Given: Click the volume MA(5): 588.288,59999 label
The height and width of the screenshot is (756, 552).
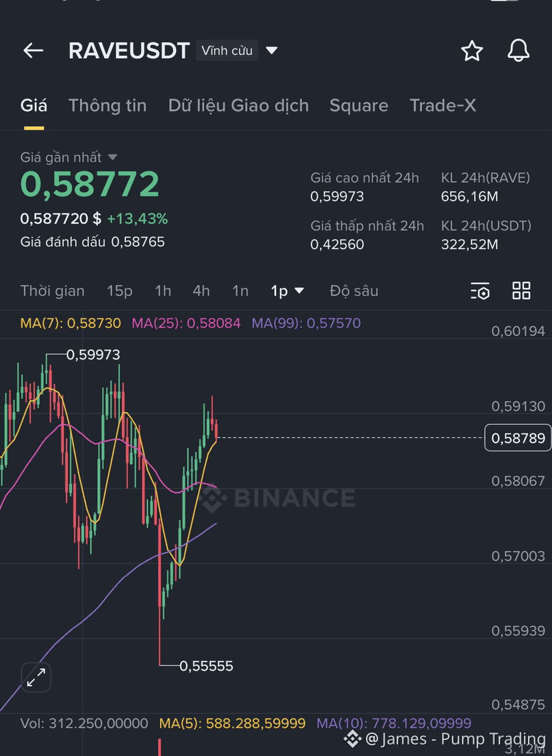Looking at the screenshot, I should (x=233, y=723).
